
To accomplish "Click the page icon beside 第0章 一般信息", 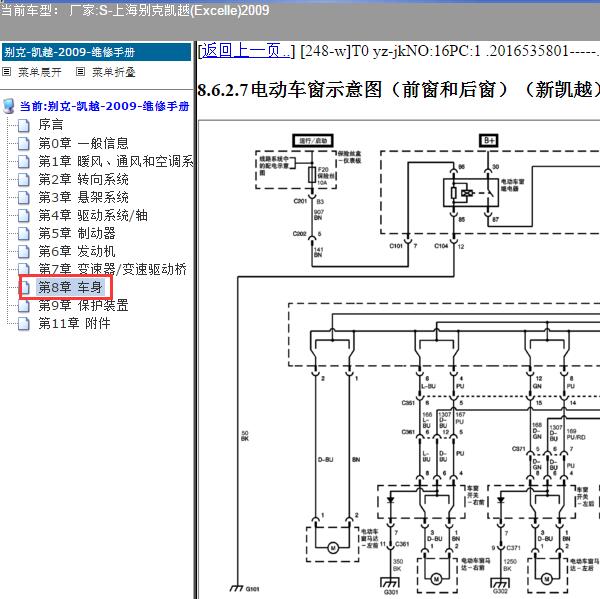I will click(x=24, y=144).
